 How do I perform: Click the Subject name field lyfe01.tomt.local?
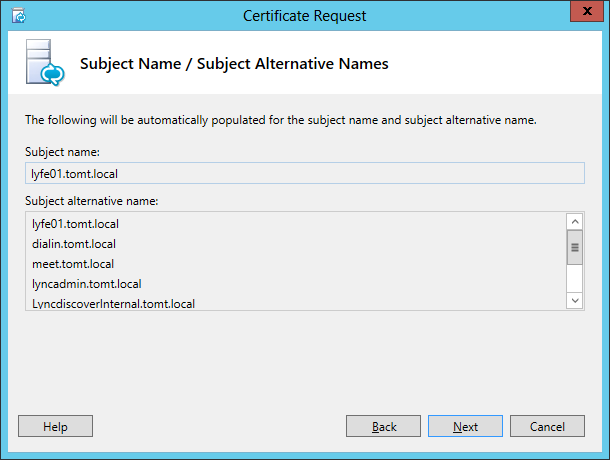point(305,173)
